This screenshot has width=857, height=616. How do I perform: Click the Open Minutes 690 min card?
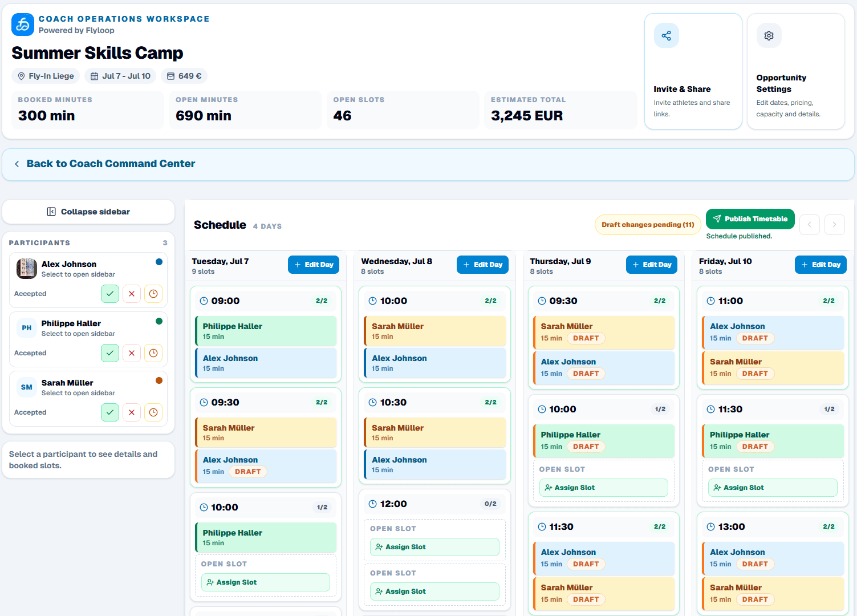coord(246,110)
